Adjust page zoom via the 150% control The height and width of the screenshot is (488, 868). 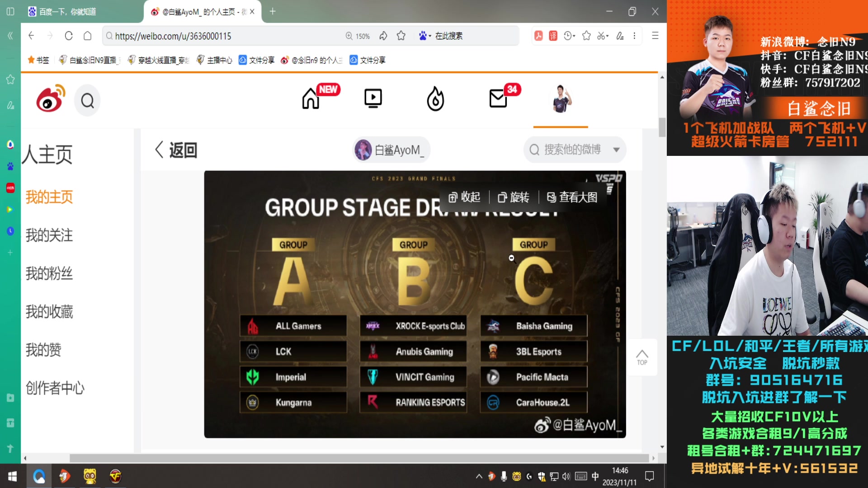357,36
